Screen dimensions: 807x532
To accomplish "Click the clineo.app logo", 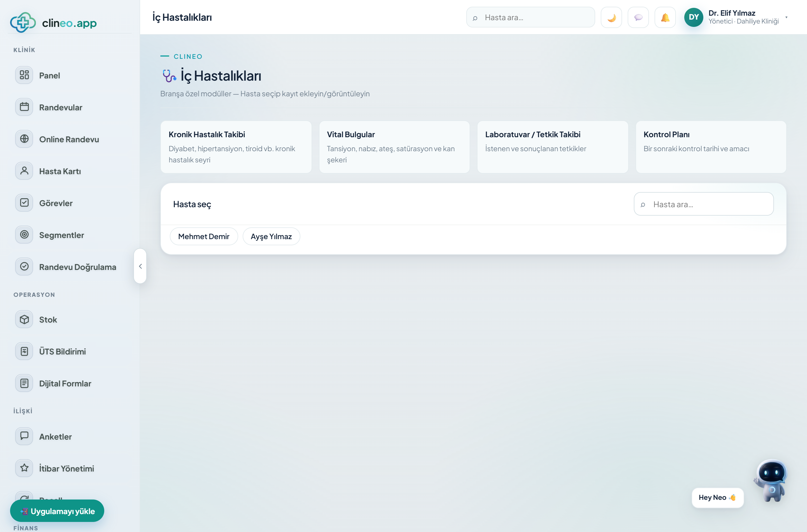I will coord(53,23).
